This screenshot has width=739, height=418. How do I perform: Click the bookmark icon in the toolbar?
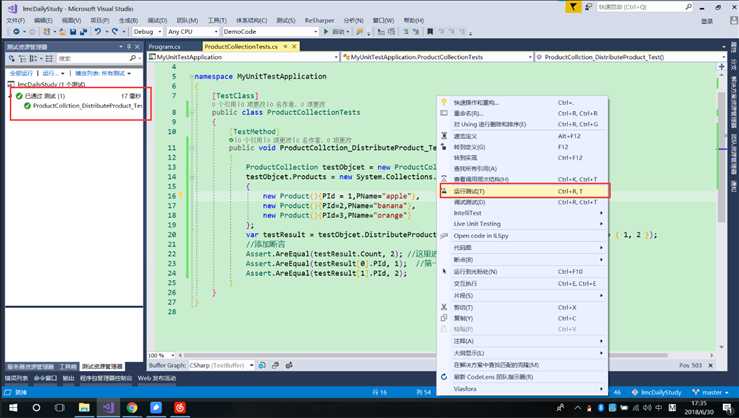[430, 32]
